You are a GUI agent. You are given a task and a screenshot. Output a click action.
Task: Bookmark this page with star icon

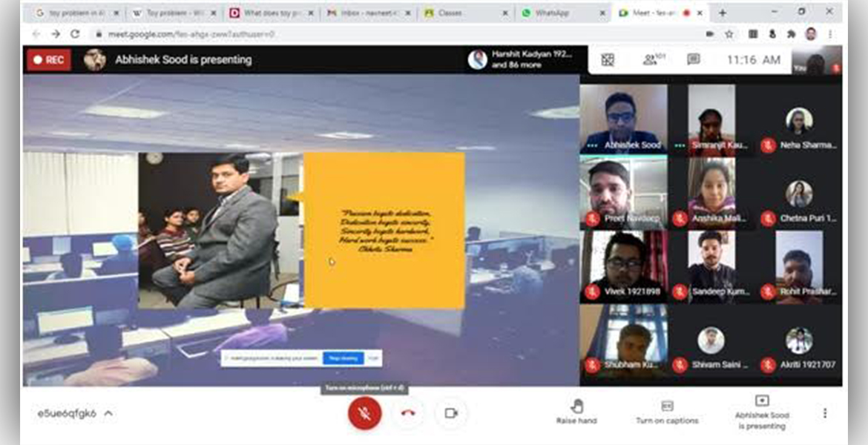click(x=729, y=34)
